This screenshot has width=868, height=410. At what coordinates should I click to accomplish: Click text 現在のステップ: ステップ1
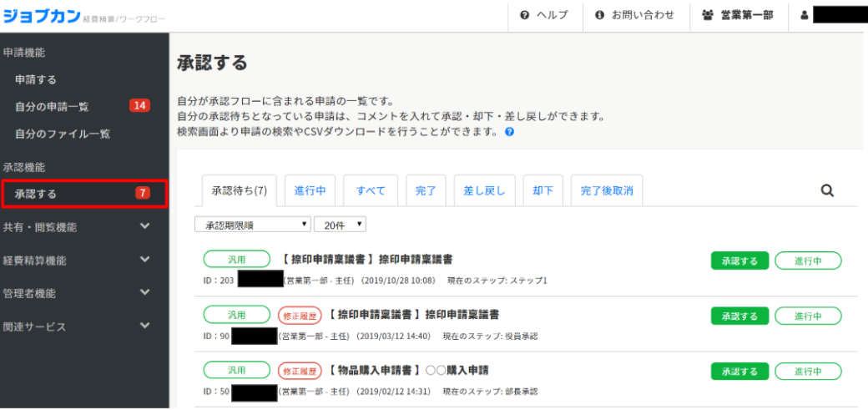[x=497, y=281]
